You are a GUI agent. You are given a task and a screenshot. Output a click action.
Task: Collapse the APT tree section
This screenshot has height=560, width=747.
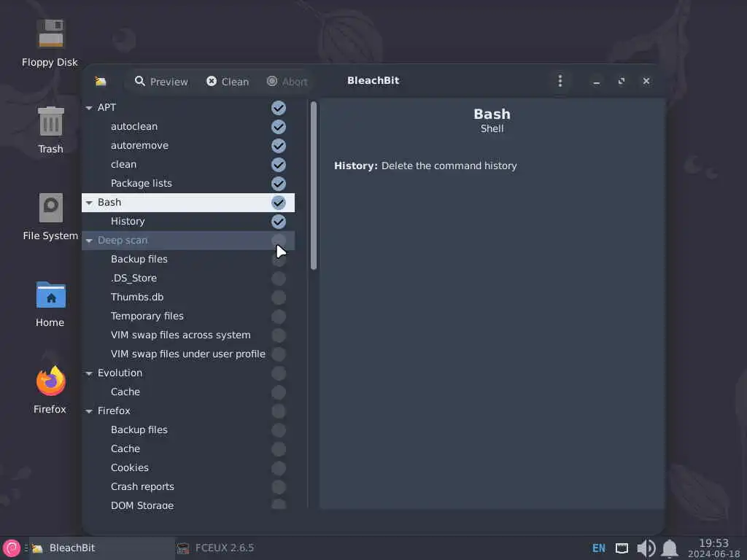(x=89, y=108)
